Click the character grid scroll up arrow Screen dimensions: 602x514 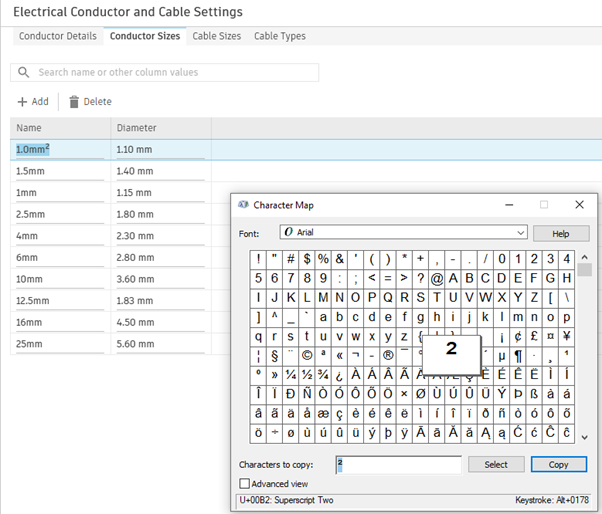(584, 257)
